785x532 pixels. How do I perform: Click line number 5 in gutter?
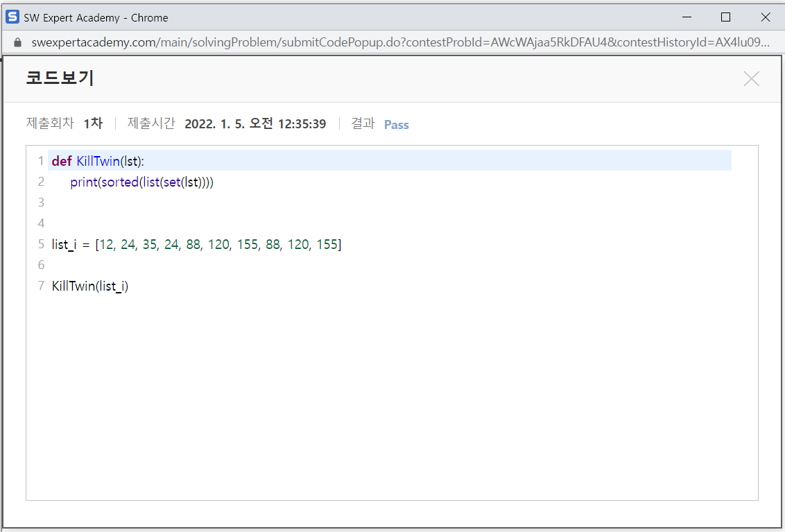click(41, 244)
